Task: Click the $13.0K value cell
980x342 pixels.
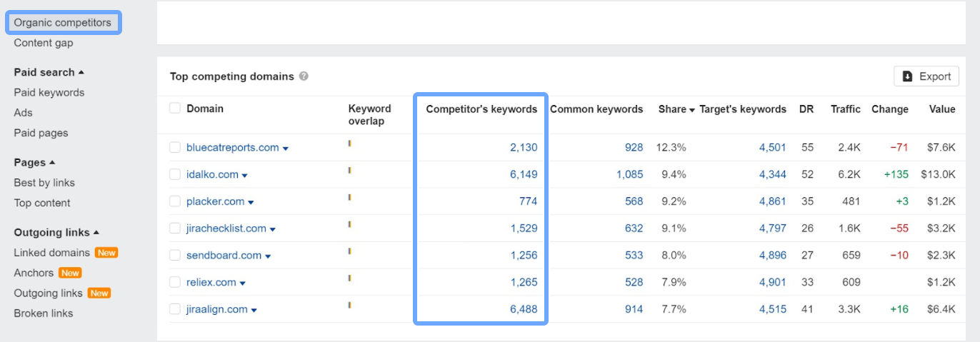Action: 939,174
